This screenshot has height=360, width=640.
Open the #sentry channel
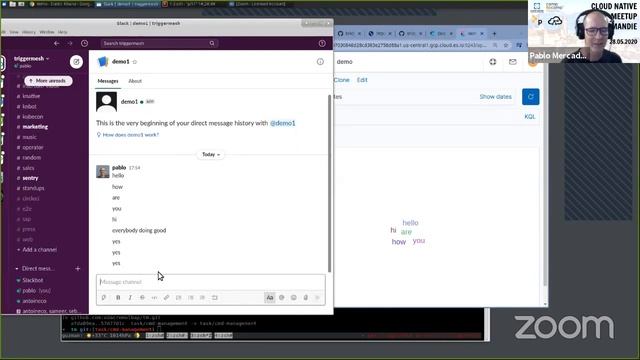[30, 178]
